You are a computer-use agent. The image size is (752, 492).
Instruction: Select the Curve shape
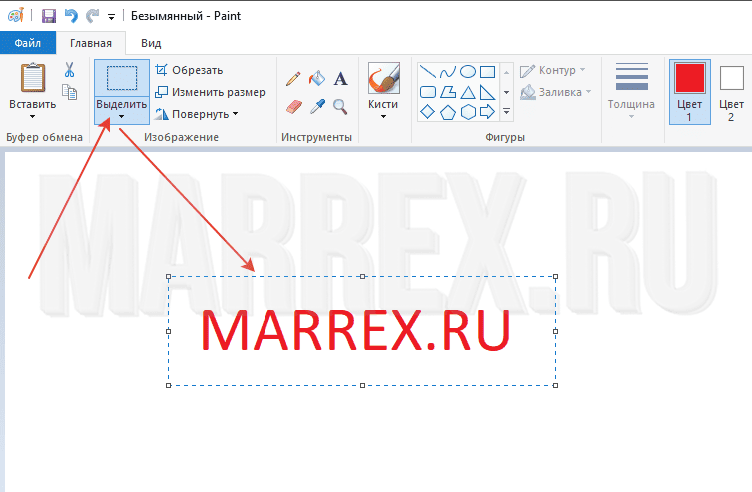coord(447,72)
